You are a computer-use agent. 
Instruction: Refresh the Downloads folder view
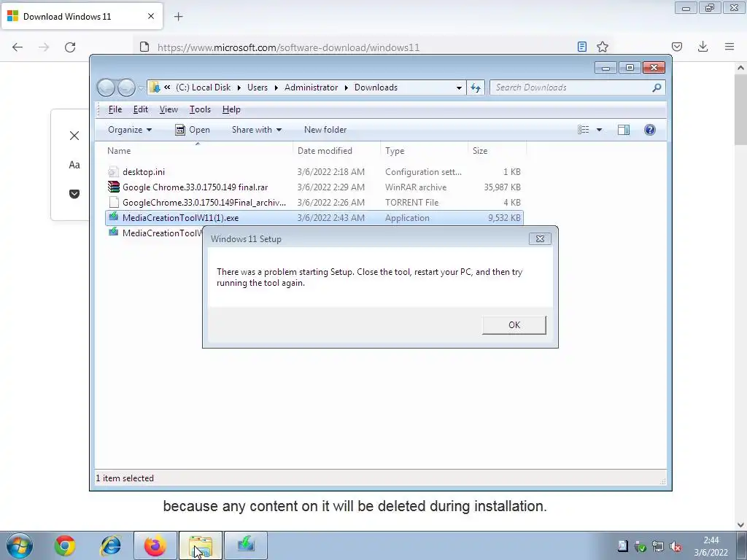476,87
